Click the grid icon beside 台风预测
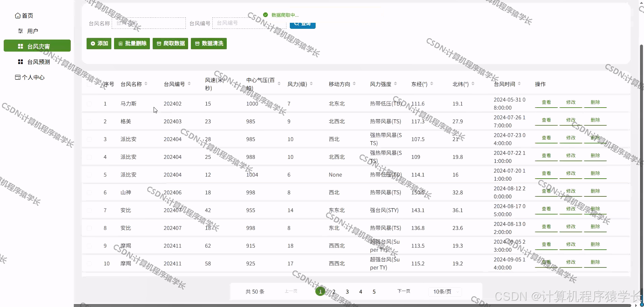This screenshot has width=644, height=307. (20, 62)
